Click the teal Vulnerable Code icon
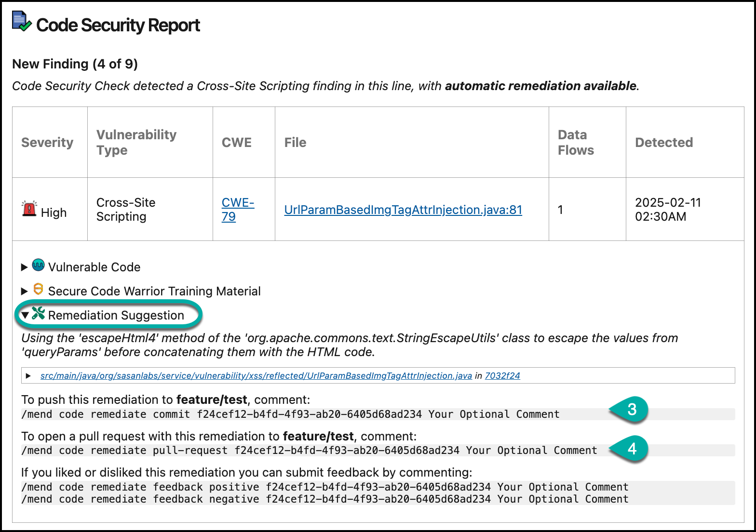Screen dimensions: 756x532 (x=38, y=265)
